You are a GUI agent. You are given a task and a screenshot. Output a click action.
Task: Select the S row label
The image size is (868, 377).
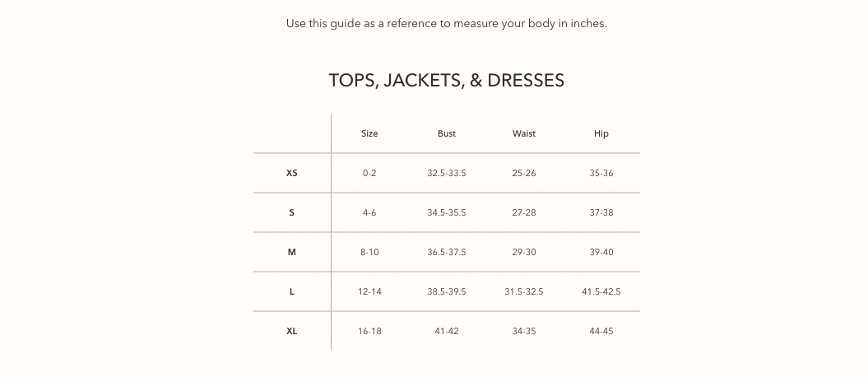point(292,212)
